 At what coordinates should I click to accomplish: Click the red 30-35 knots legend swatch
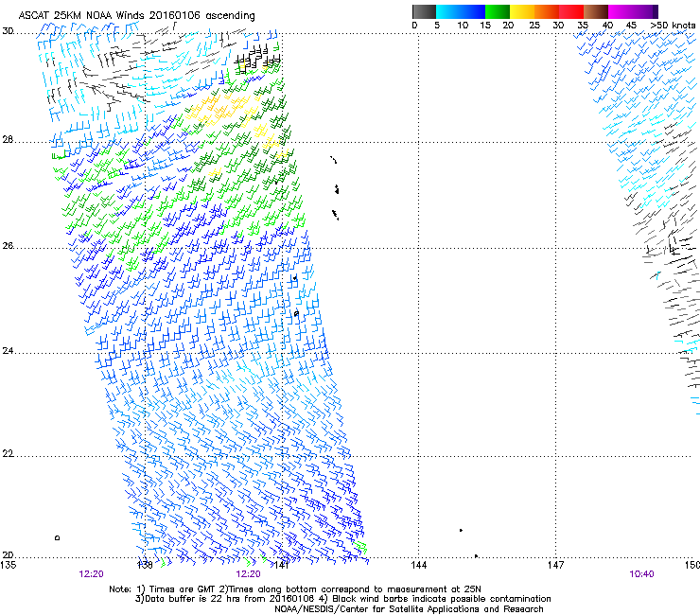coord(571,11)
